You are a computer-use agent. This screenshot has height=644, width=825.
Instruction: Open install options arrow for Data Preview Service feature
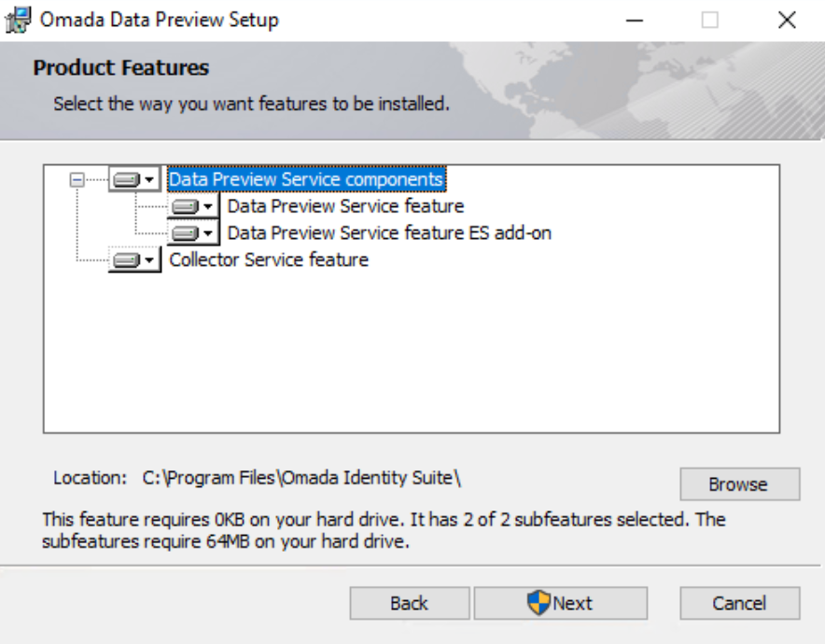(x=208, y=206)
